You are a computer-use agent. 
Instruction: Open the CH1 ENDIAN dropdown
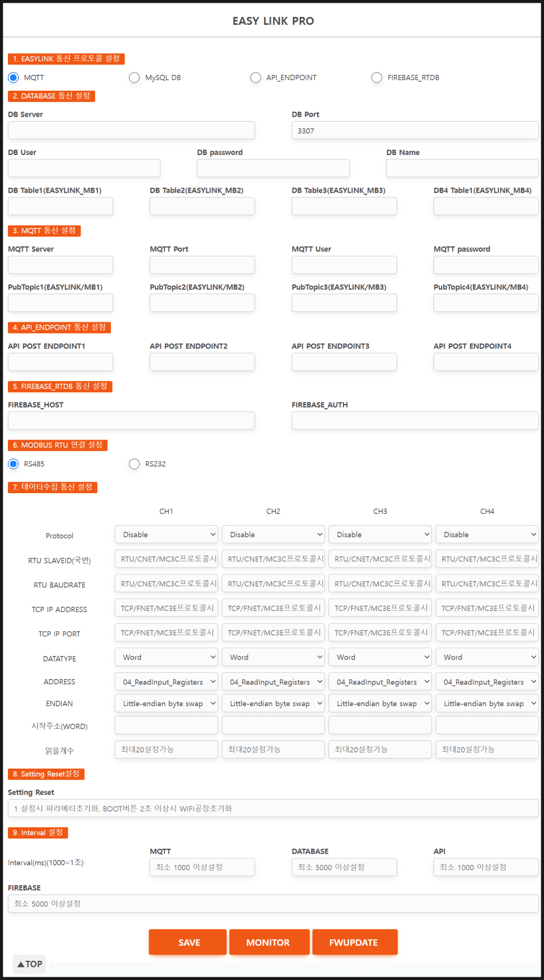point(166,703)
